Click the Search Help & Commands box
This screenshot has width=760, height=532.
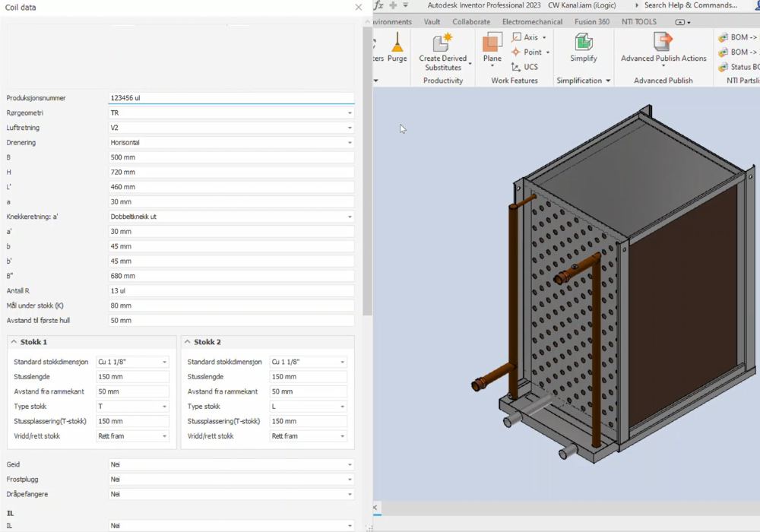690,5
